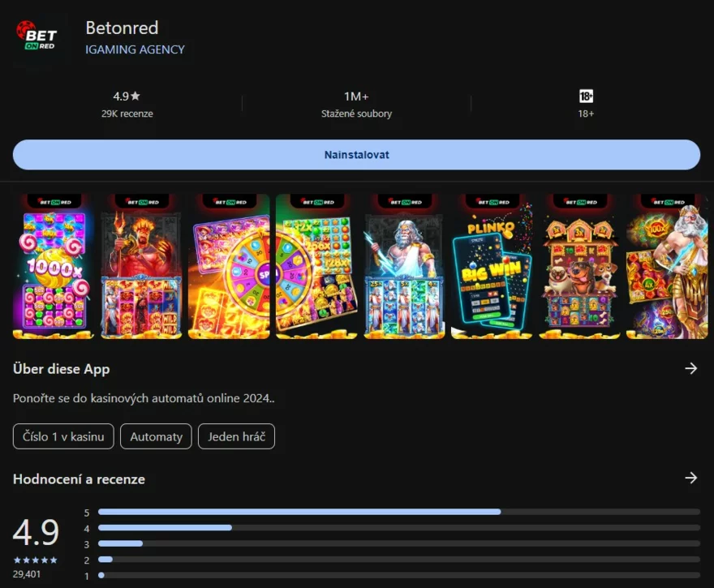The image size is (714, 588).
Task: Open the dog house slot screenshot
Action: point(579,266)
